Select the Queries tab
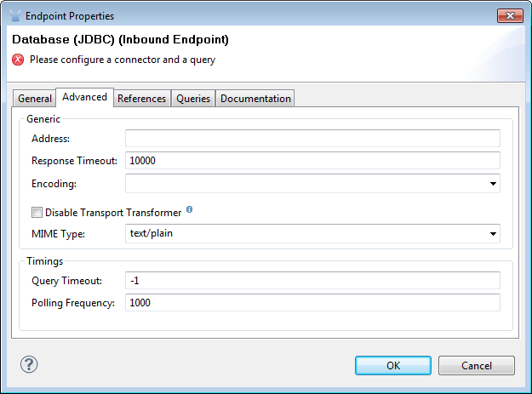The image size is (532, 394). click(193, 99)
